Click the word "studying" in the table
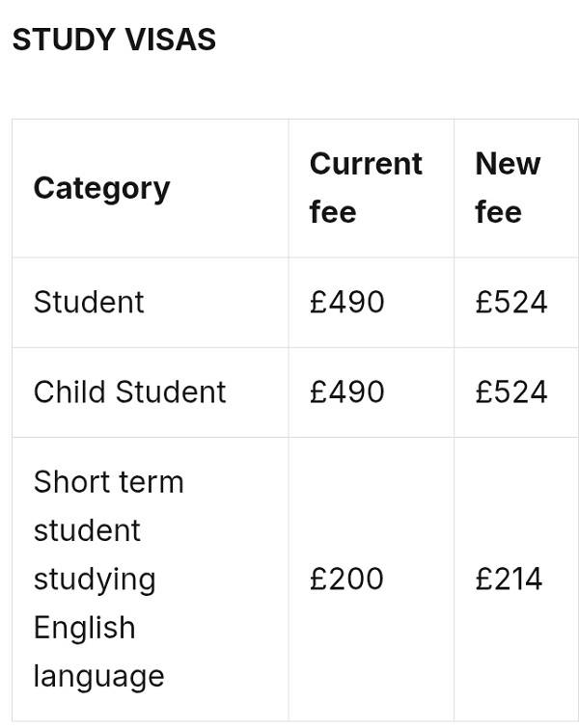This screenshot has height=728, width=579. pyautogui.click(x=95, y=580)
